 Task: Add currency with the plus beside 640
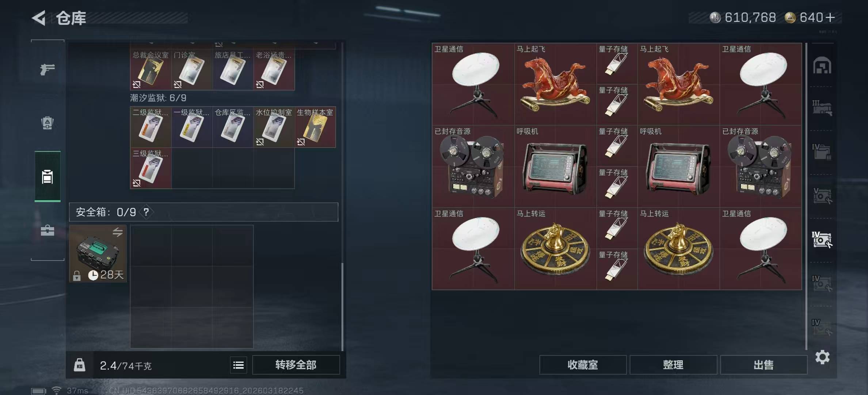click(x=830, y=18)
